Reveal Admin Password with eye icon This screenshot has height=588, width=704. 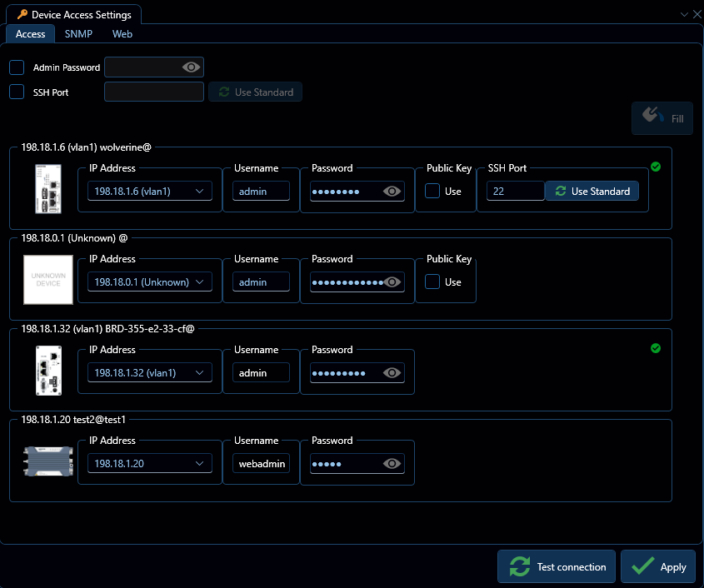click(191, 67)
